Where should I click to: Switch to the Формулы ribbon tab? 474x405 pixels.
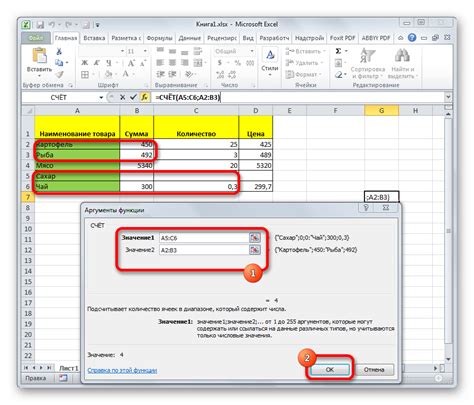[159, 38]
